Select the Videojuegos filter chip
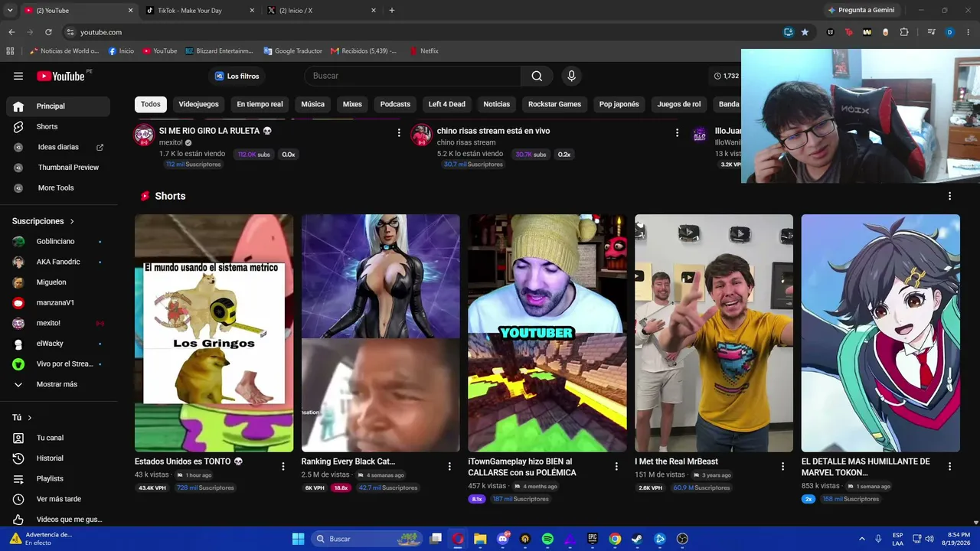Viewport: 980px width, 551px height. pyautogui.click(x=198, y=104)
